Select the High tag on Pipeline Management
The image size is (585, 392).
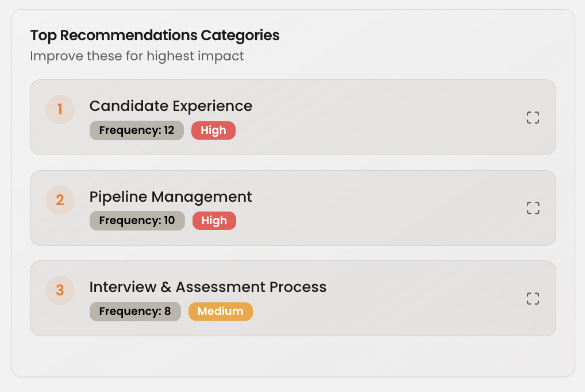coord(214,221)
